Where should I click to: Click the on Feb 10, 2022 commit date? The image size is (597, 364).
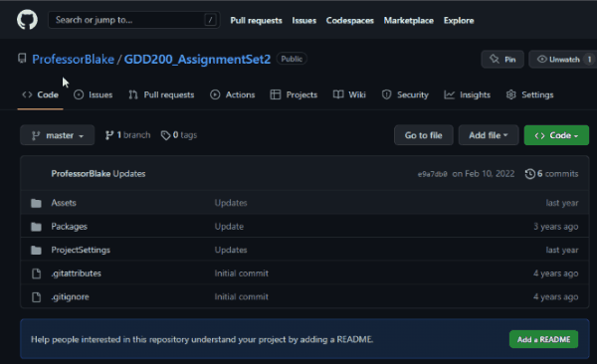[484, 174]
